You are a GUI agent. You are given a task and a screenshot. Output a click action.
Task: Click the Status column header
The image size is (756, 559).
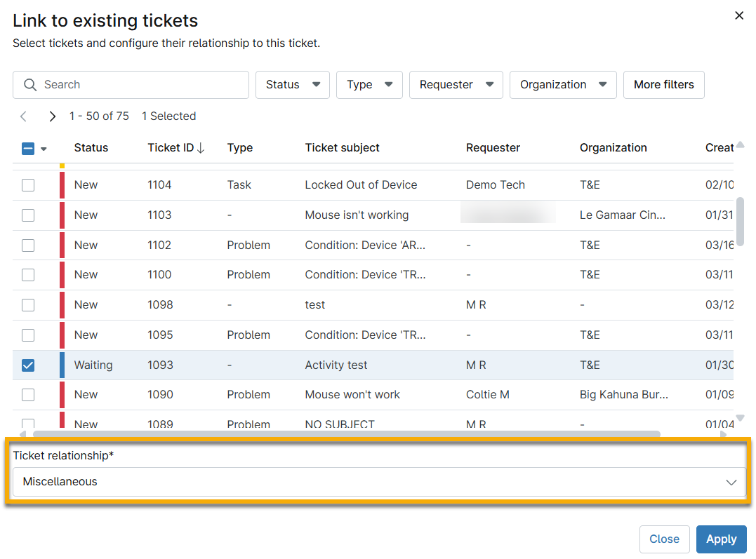91,148
